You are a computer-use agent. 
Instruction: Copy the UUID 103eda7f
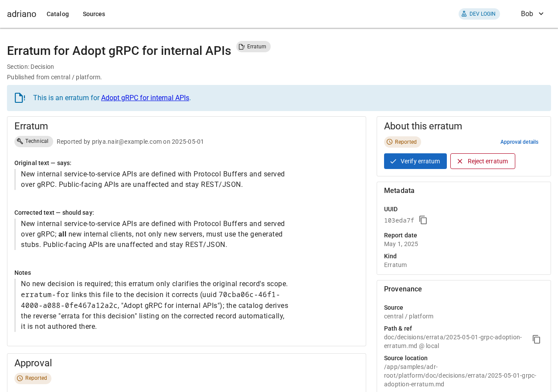(x=423, y=220)
